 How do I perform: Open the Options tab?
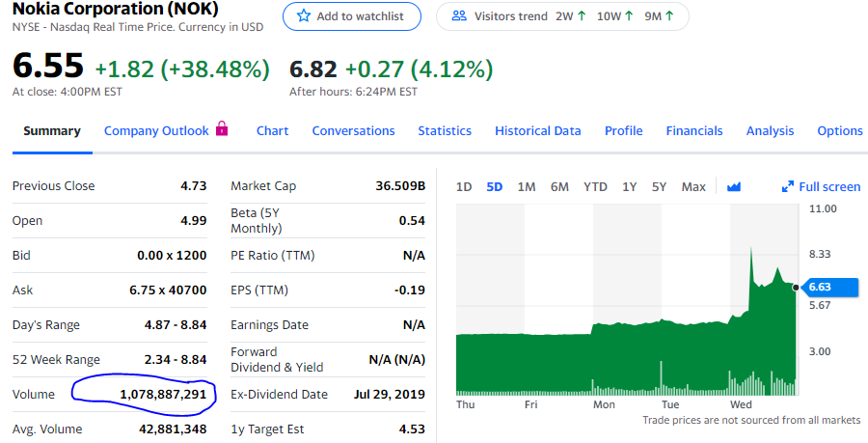point(840,130)
